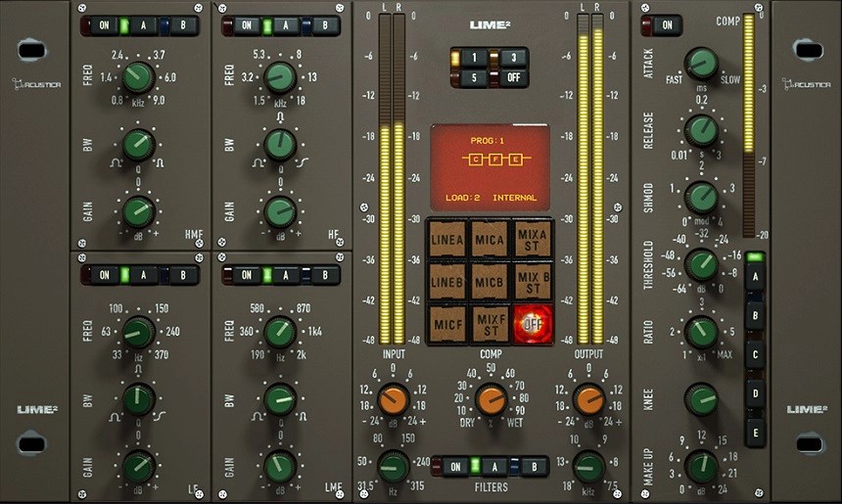Choose the MIX F ST preamp button

[490, 324]
